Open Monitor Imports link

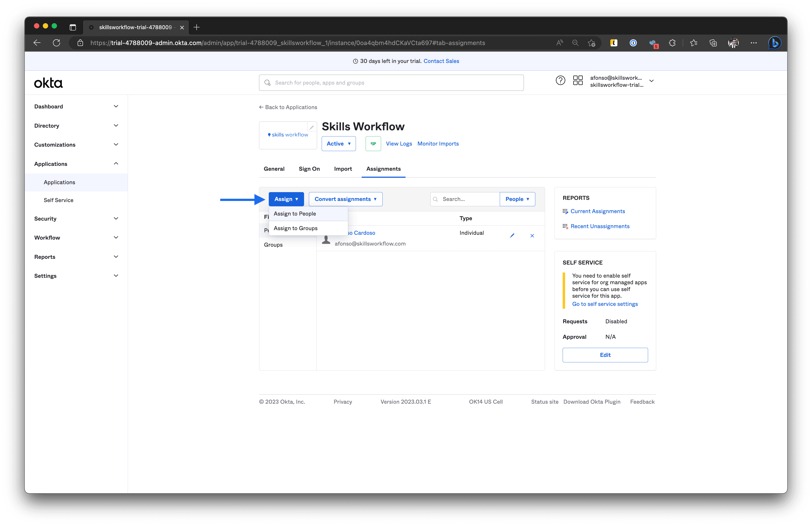tap(438, 144)
